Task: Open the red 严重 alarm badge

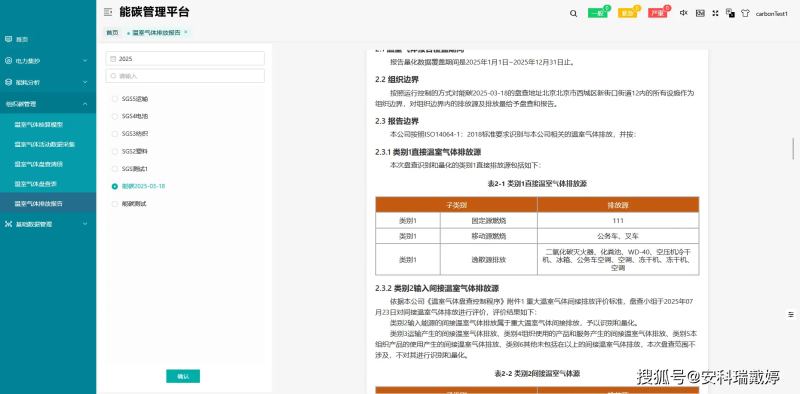Action: coord(658,13)
